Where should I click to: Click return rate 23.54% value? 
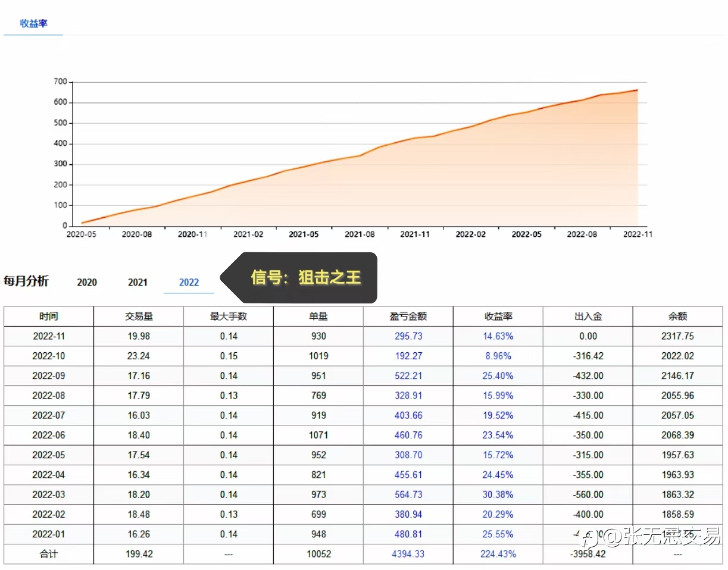[498, 435]
